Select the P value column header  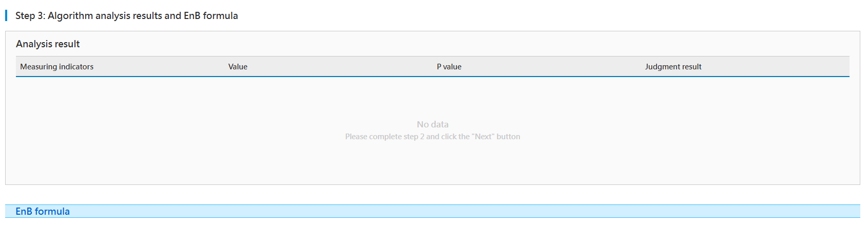coord(449,67)
